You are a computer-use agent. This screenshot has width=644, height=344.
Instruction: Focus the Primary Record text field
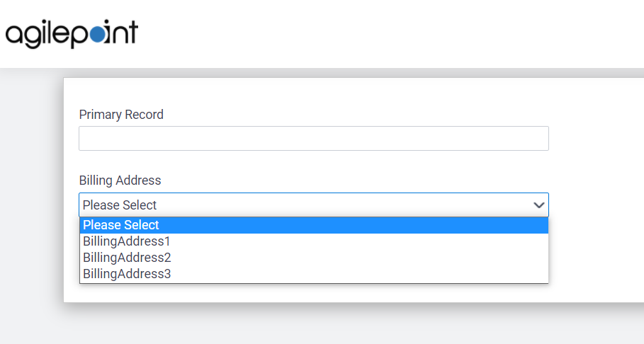[x=313, y=139]
